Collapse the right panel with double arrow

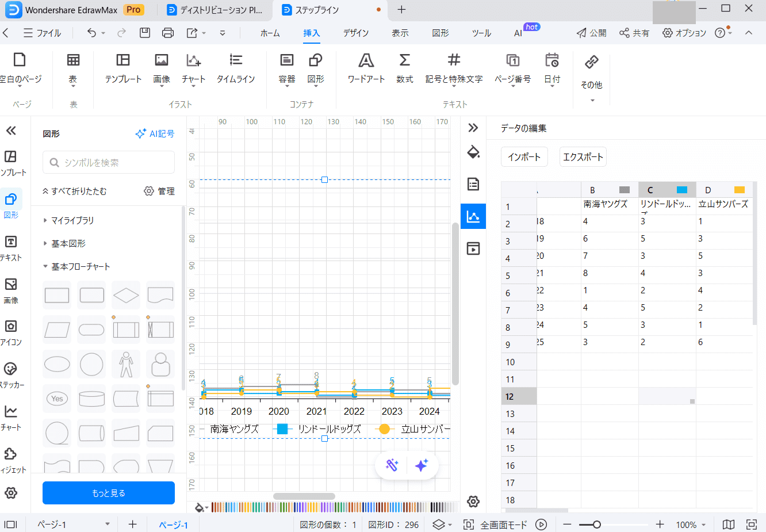click(473, 128)
